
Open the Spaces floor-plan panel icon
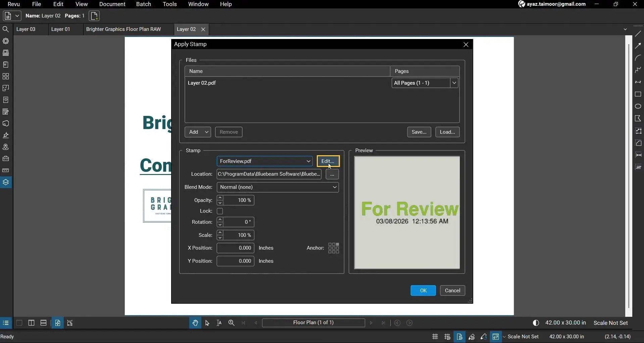(x=6, y=88)
